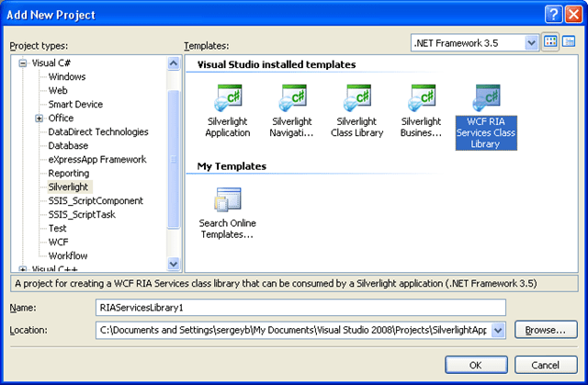Select SSIS_ScriptTask project type

point(82,215)
